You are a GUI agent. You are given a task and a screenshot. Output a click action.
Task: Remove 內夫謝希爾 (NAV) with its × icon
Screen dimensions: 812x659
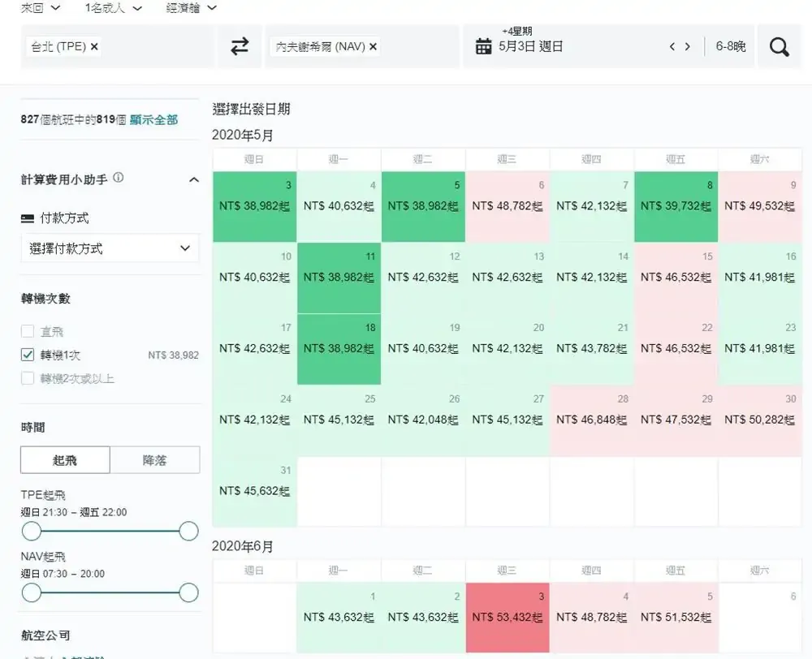pos(373,46)
